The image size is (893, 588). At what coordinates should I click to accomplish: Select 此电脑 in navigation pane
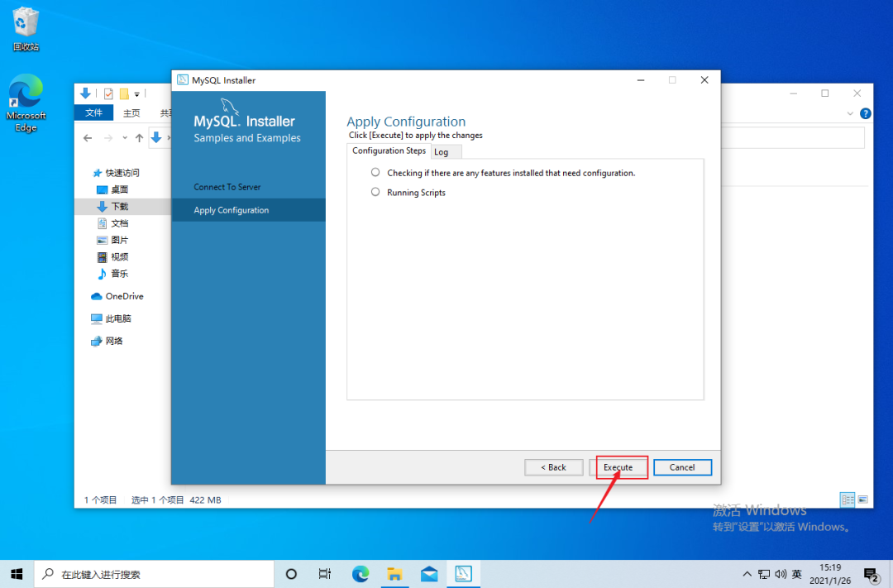tap(111, 318)
